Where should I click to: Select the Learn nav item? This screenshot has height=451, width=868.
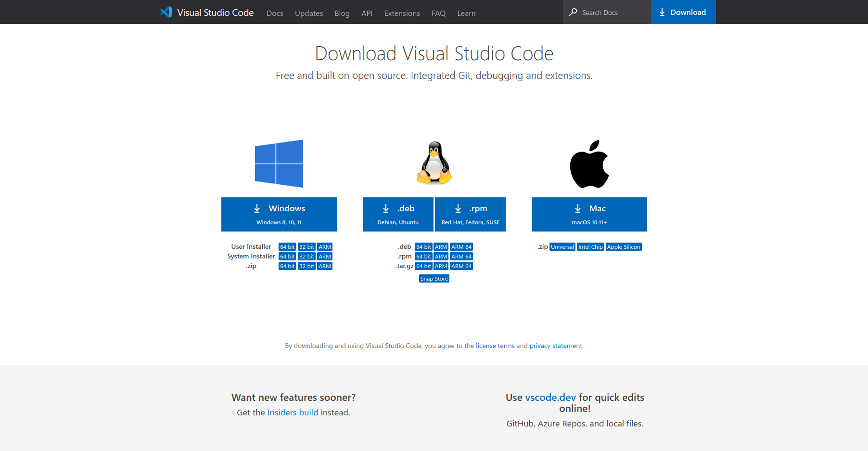(x=466, y=13)
